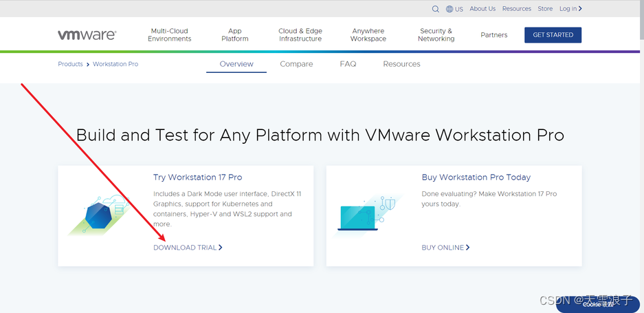Click the DOWNLOAD TRIAL link
The height and width of the screenshot is (313, 644).
(x=188, y=248)
